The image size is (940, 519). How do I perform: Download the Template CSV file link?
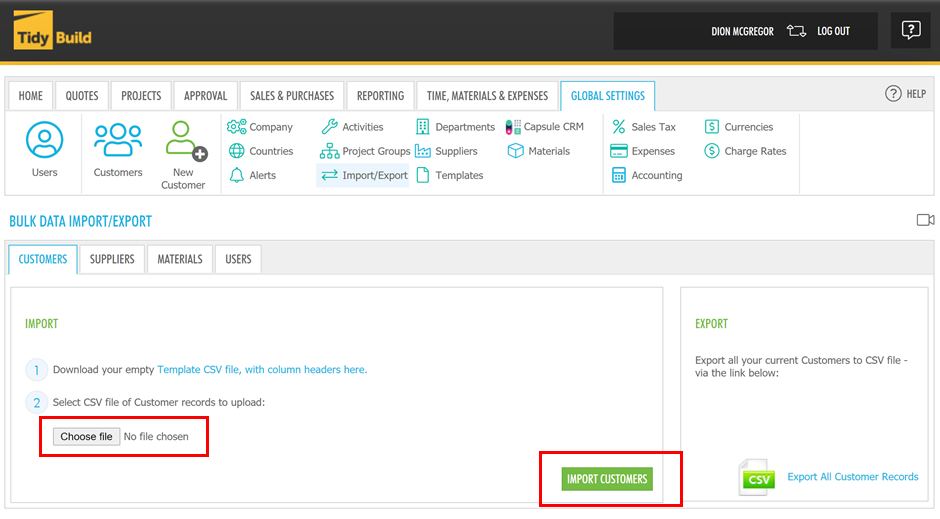(198, 370)
